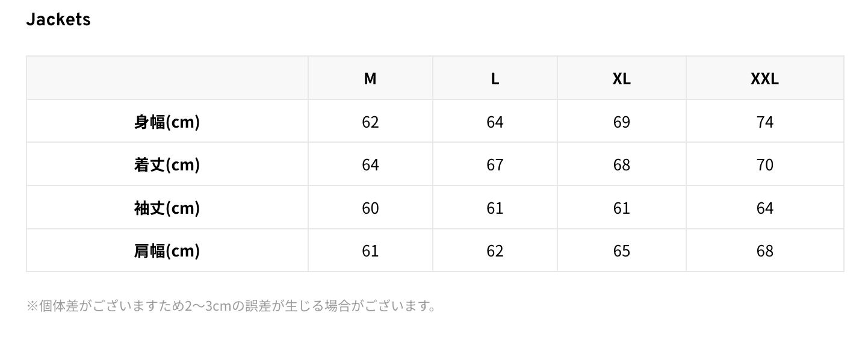The width and height of the screenshot is (868, 342).
Task: Click the XL 身幅 value 69
Action: [621, 122]
